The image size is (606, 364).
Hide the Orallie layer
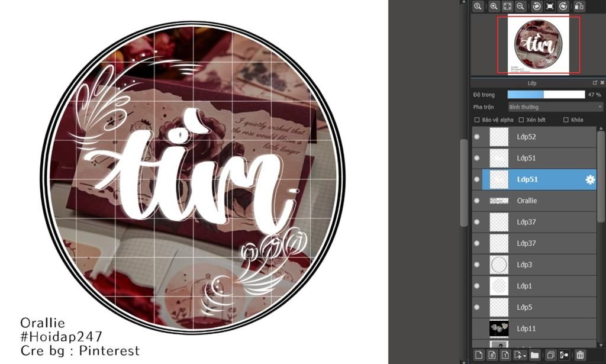click(477, 201)
